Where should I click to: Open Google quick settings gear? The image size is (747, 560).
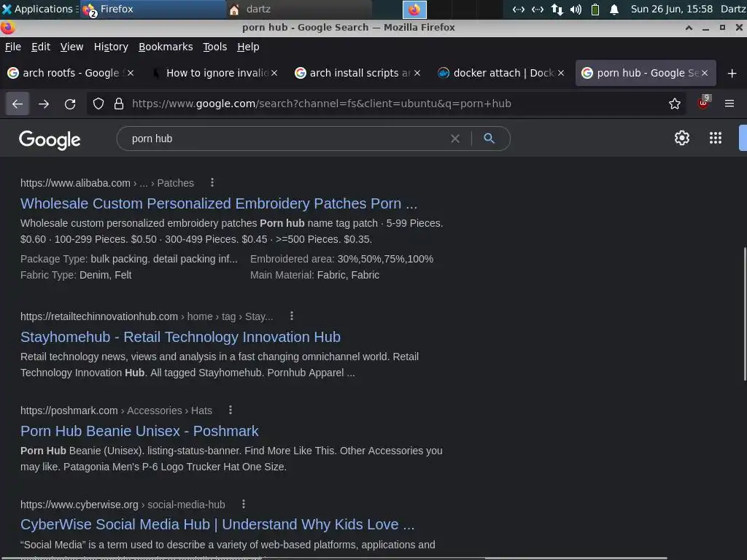682,138
